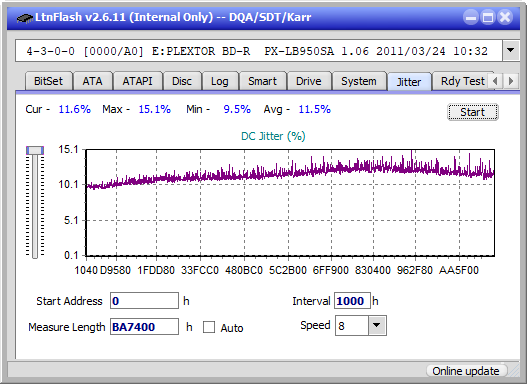Screen dimensions: 527x384
Task: Click the Online update button
Action: coord(466,371)
